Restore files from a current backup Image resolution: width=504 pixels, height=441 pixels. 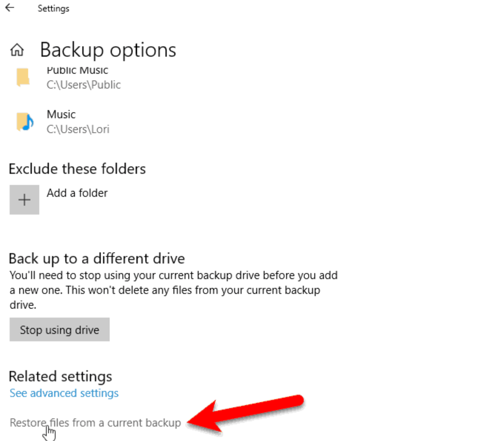(95, 422)
